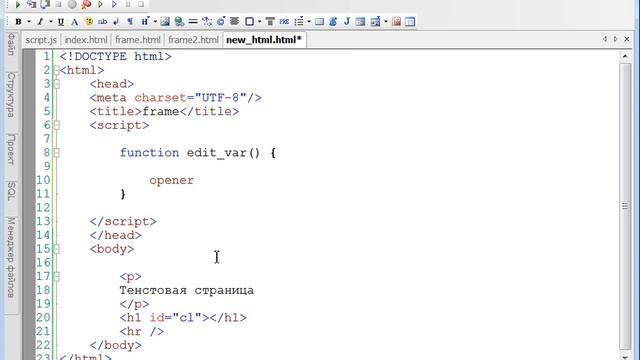Open the dropdown arrow next to Bold
The height and width of the screenshot is (360, 640).
(x=29, y=22)
